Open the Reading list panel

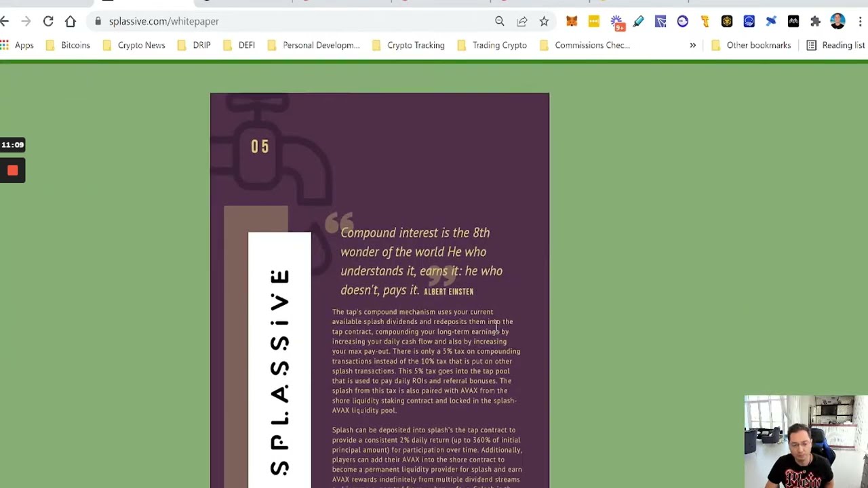(x=835, y=45)
